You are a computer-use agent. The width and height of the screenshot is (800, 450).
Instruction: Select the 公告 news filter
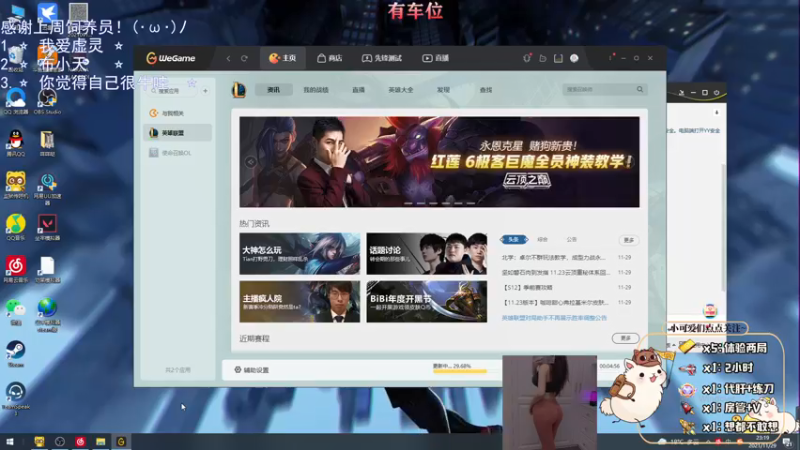click(x=571, y=239)
